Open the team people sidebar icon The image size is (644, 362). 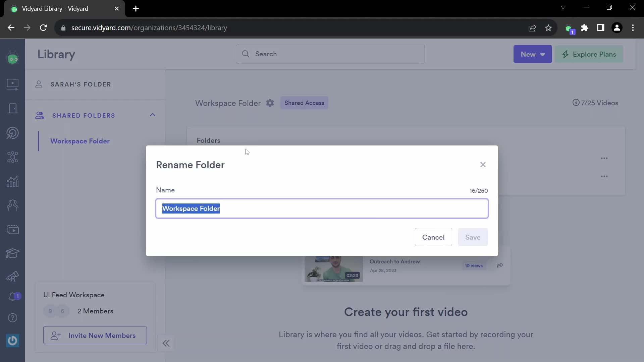click(x=13, y=205)
